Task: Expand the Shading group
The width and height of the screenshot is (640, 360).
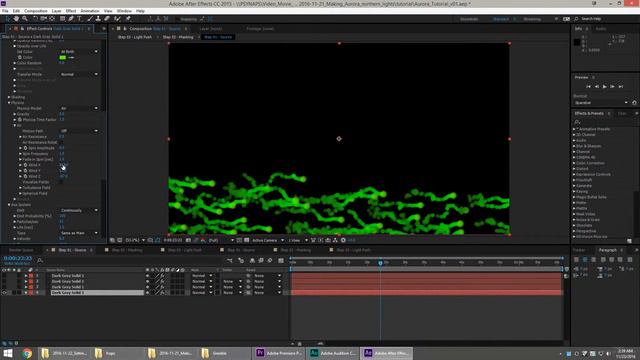Action: coord(9,97)
